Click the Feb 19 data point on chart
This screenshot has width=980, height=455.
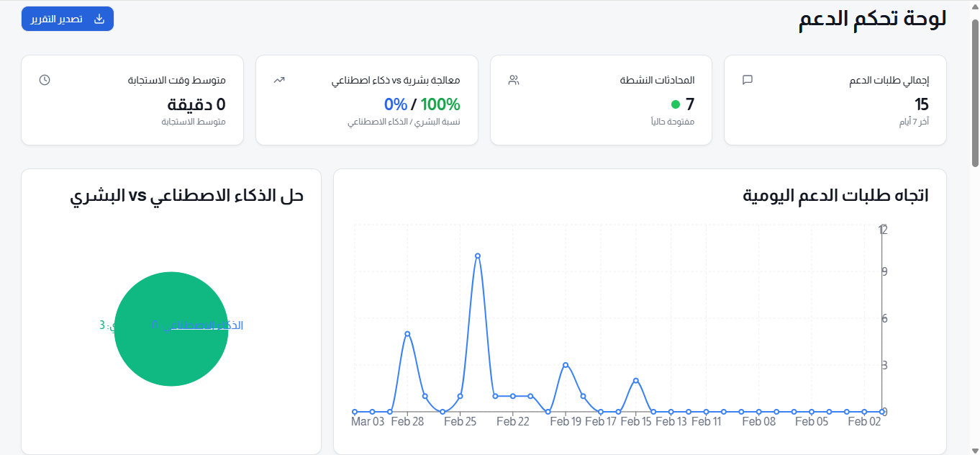pos(566,365)
